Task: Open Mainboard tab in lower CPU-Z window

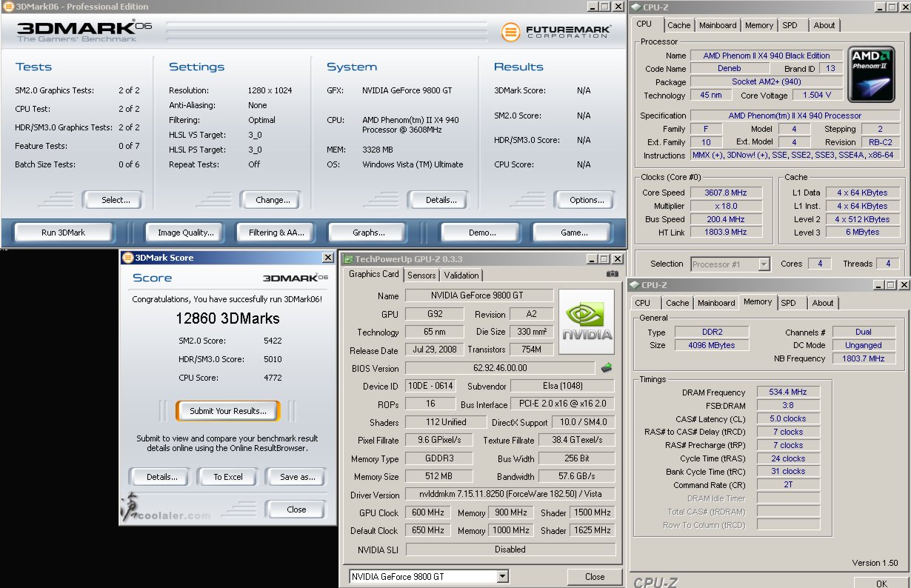Action: click(x=716, y=303)
